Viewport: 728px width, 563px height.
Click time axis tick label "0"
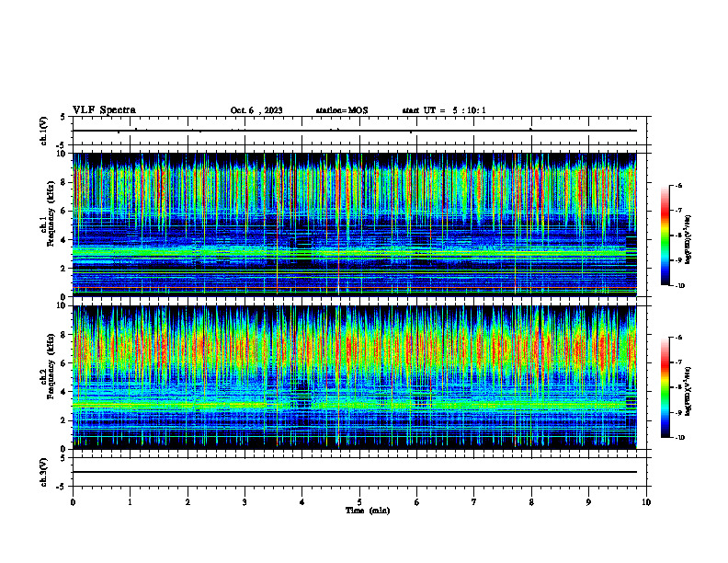coord(73,502)
